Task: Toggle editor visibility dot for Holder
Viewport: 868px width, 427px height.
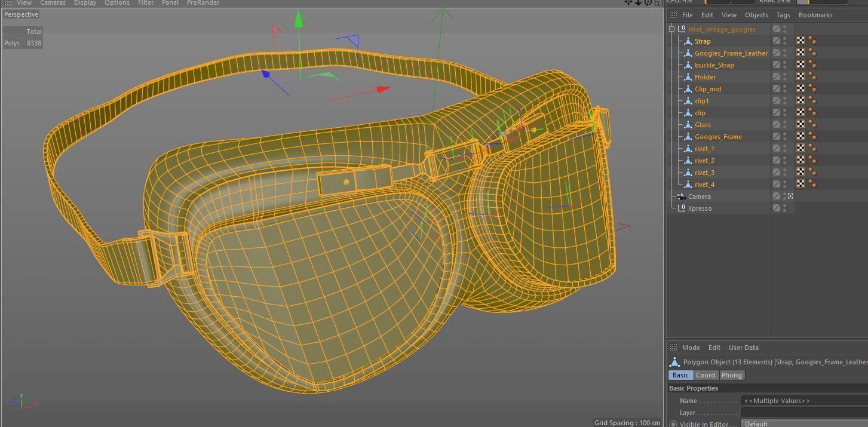Action: 785,75
